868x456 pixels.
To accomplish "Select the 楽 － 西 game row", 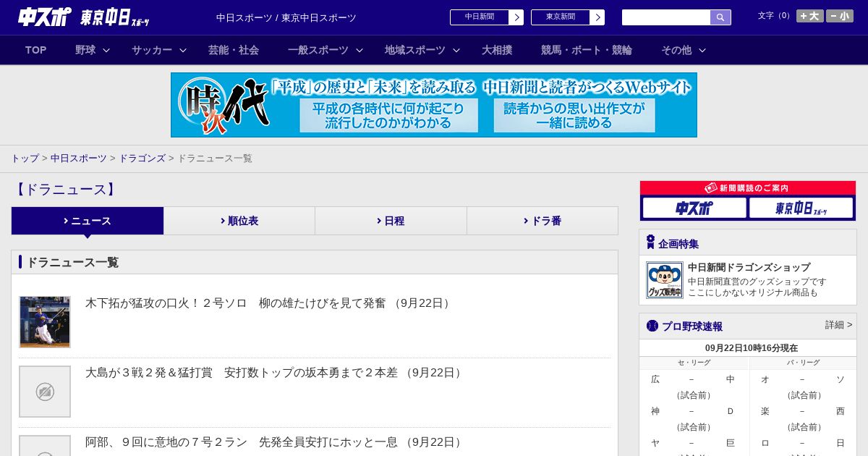I will click(x=802, y=411).
